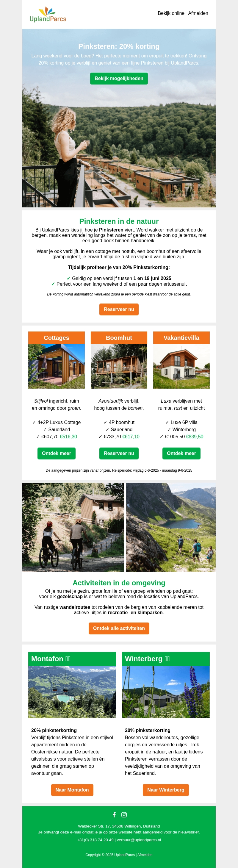Open the Vakantievilla house photo
The width and height of the screenshot is (238, 868).
[181, 366]
